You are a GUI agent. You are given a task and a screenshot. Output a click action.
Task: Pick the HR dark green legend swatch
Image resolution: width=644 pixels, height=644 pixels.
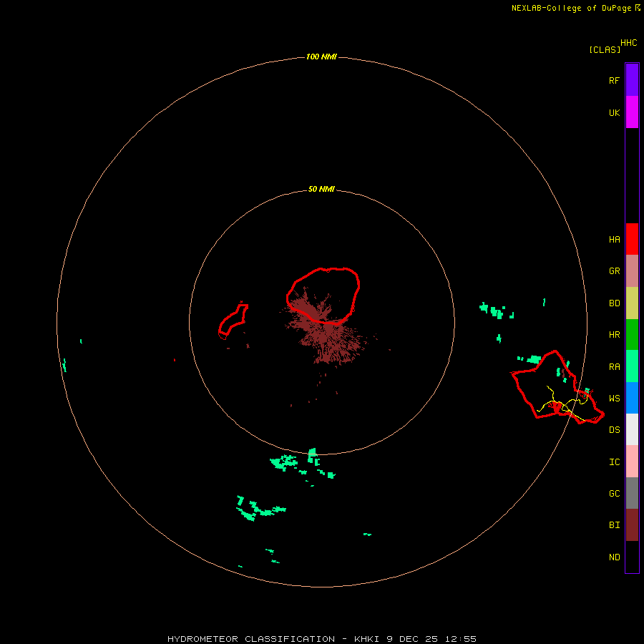pyautogui.click(x=632, y=335)
